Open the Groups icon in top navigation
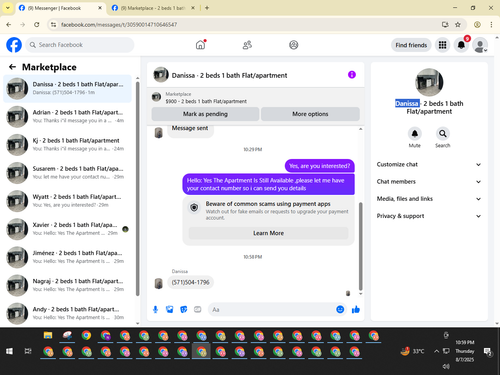The width and height of the screenshot is (500, 375). [x=293, y=45]
